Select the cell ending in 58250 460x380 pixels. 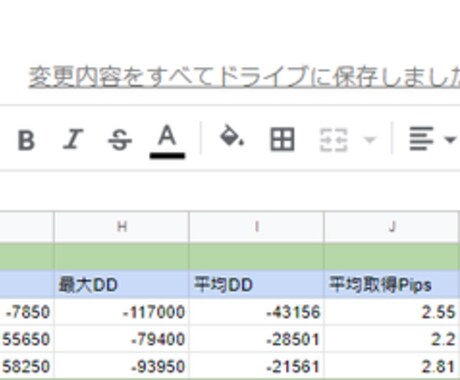pos(27,366)
